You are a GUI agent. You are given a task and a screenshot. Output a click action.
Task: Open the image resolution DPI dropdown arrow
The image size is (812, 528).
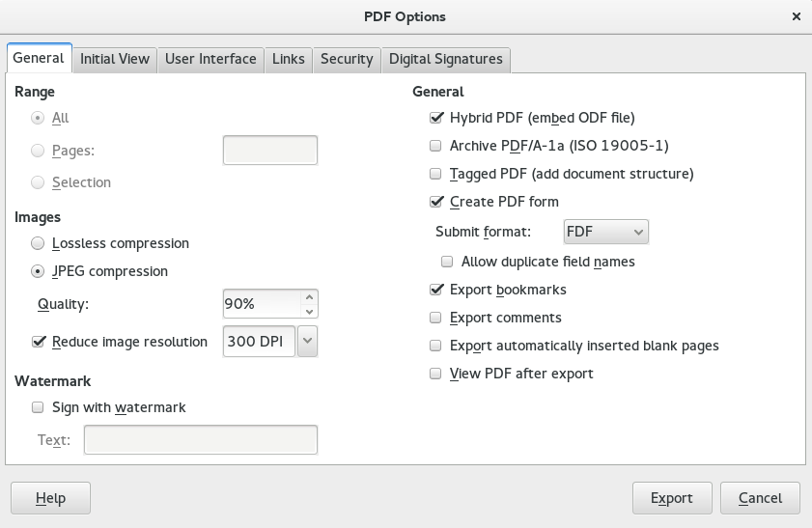308,342
